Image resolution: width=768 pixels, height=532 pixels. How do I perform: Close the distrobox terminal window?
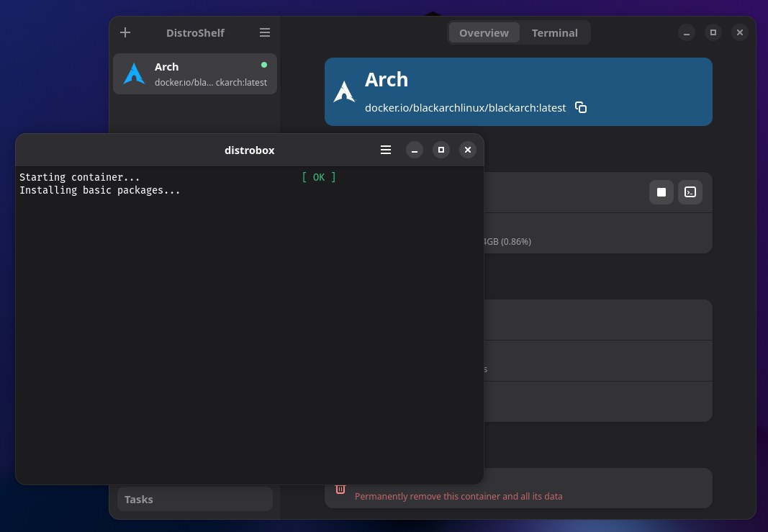coord(468,150)
